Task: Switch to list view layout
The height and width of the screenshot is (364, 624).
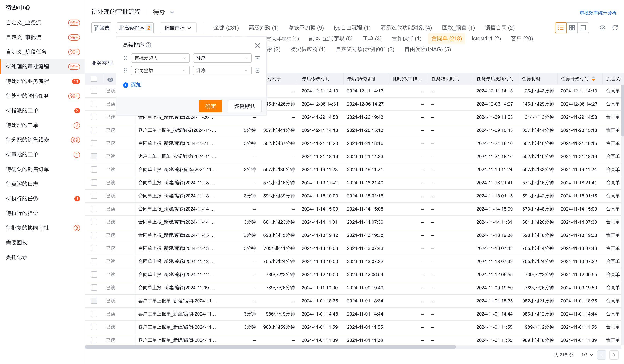Action: coord(560,28)
